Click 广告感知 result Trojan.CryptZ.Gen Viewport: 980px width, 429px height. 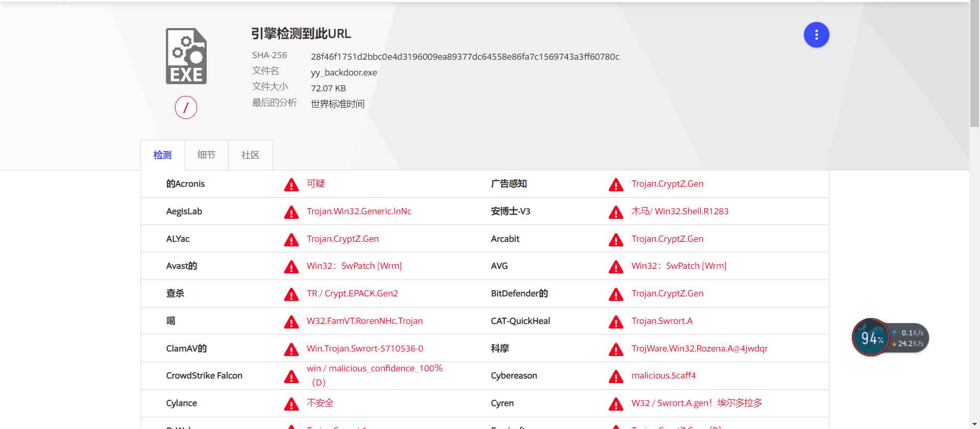coord(667,184)
